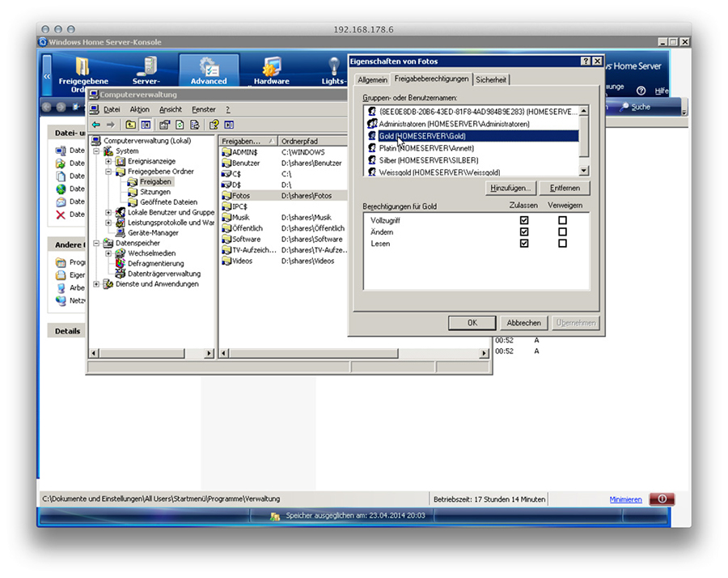Click the Minimieren link
Viewport: 728px width, 578px height.
(625, 499)
